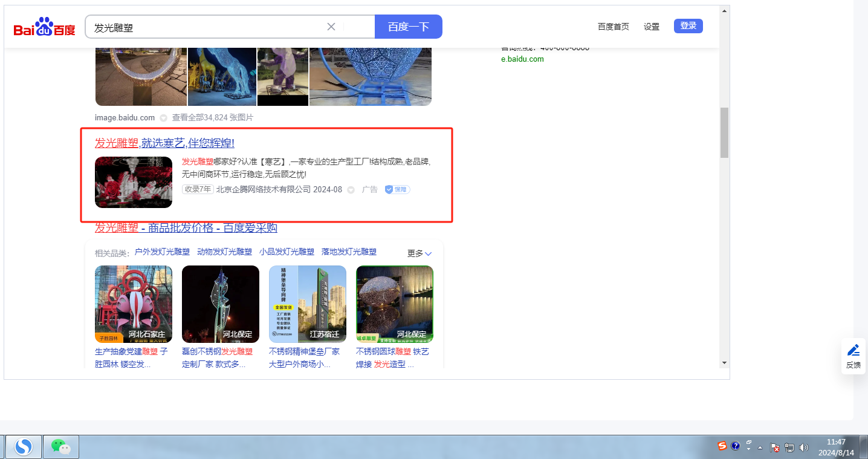This screenshot has width=868, height=459.
Task: Open the 江苏宿迁 product thumbnail
Action: pos(308,304)
